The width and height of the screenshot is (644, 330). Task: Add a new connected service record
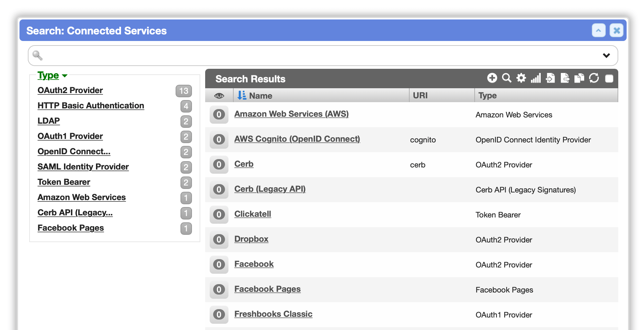tap(492, 78)
